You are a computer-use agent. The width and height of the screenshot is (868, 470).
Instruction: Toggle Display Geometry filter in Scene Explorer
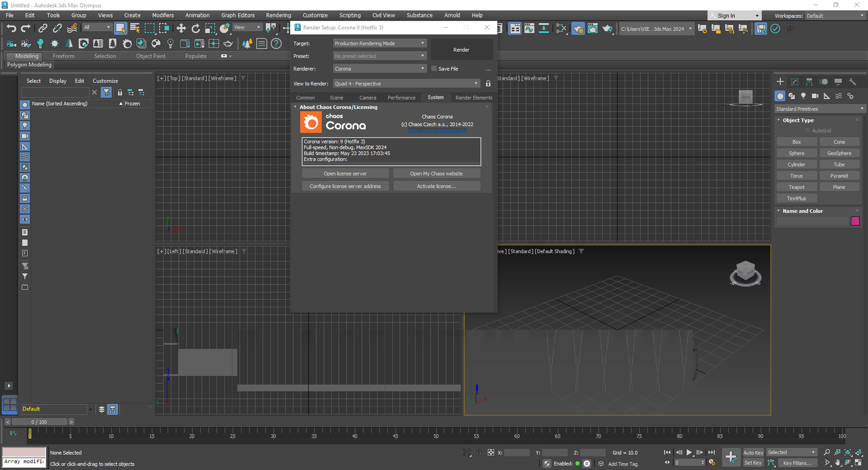(25, 105)
